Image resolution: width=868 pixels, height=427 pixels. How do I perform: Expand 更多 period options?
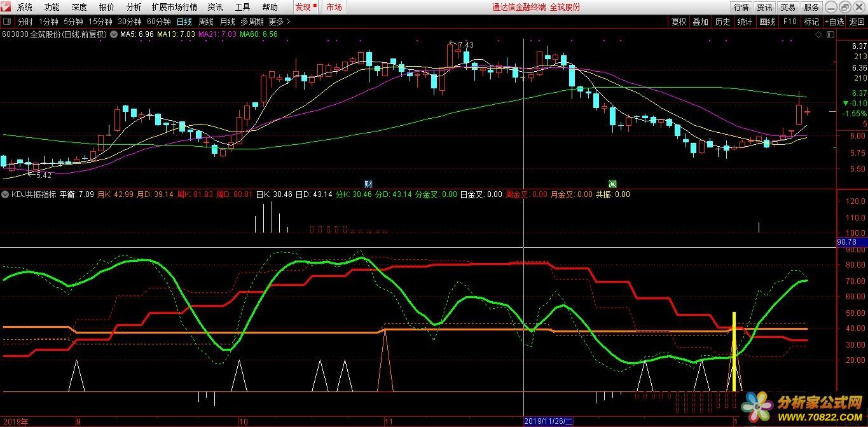pos(279,22)
